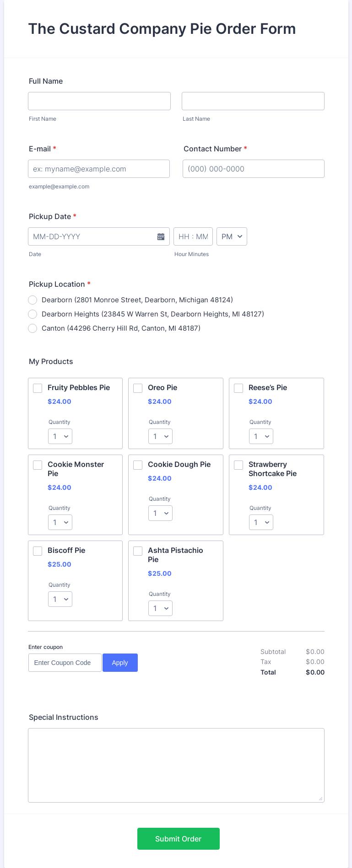The image size is (352, 868).
Task: Tick the Biscoff Pie checkbox
Action: 38,551
